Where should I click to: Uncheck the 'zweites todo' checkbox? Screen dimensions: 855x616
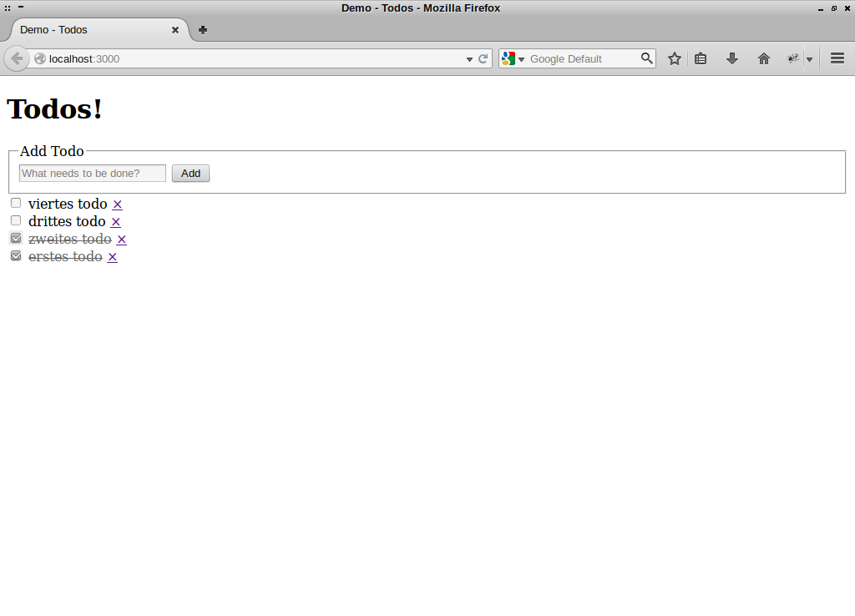point(16,238)
